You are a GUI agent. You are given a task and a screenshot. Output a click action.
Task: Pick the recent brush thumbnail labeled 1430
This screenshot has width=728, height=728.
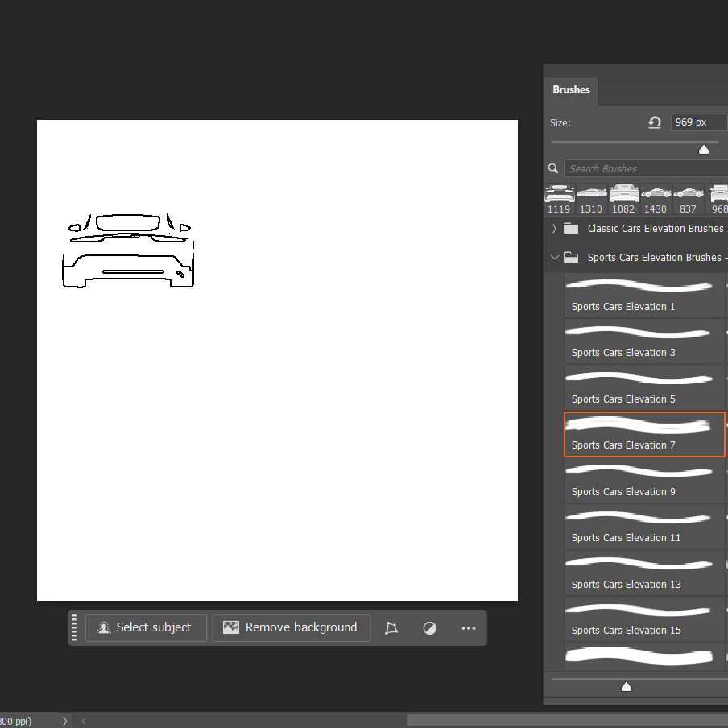point(656,199)
